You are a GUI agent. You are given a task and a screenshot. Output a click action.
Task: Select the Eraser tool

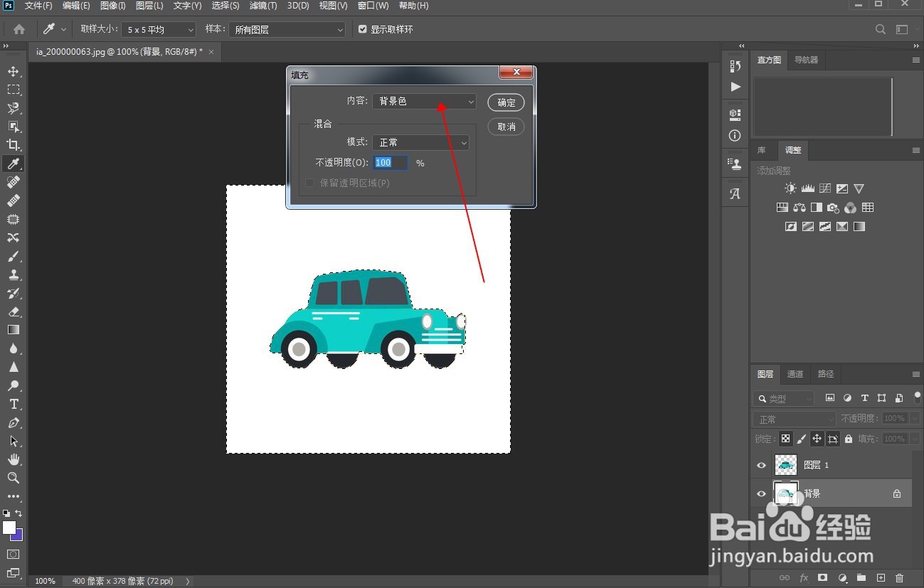[x=13, y=311]
